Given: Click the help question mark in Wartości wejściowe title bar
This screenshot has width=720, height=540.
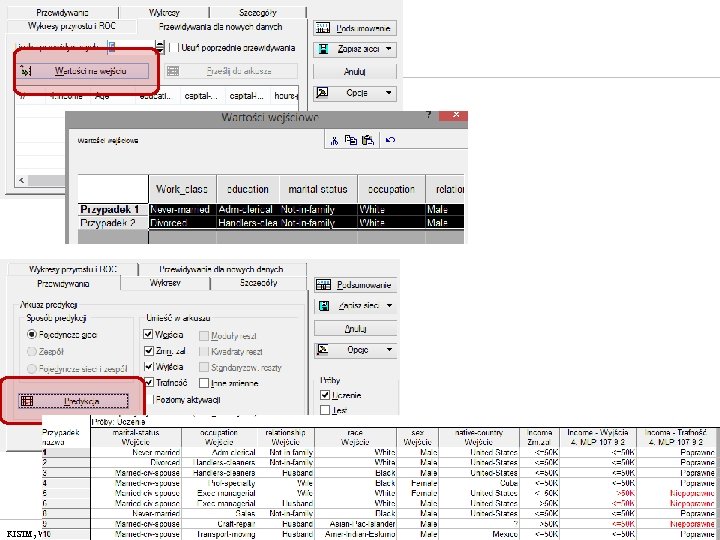Looking at the screenshot, I should [428, 115].
